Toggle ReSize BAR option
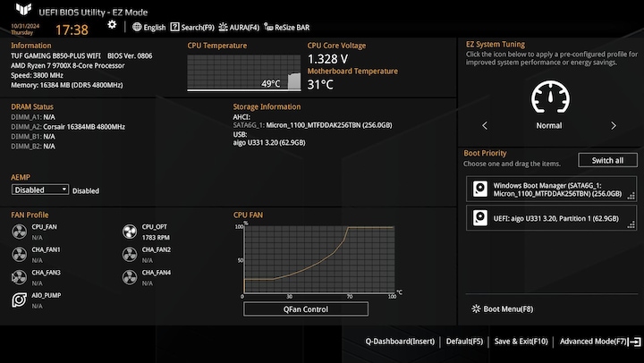 [287, 28]
